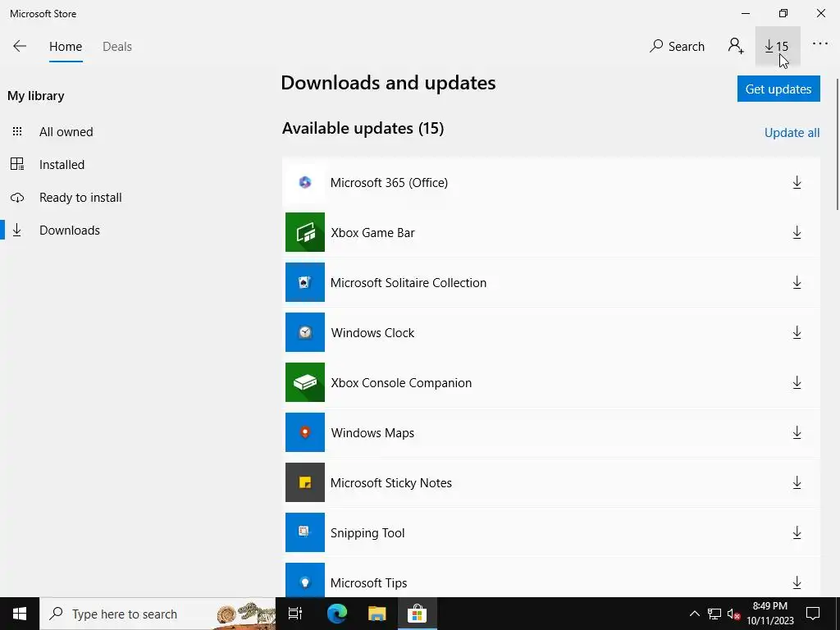Click Windows Clock app name
This screenshot has height=630, width=840.
(373, 333)
